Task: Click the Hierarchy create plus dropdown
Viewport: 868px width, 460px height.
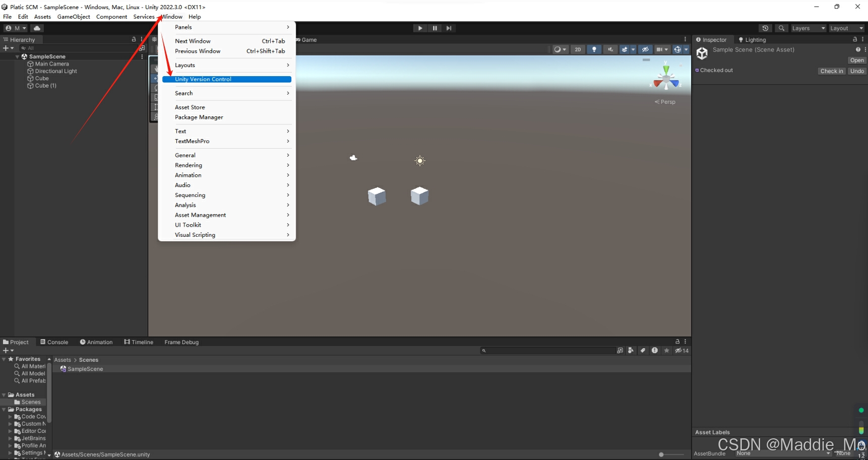Action: point(8,48)
